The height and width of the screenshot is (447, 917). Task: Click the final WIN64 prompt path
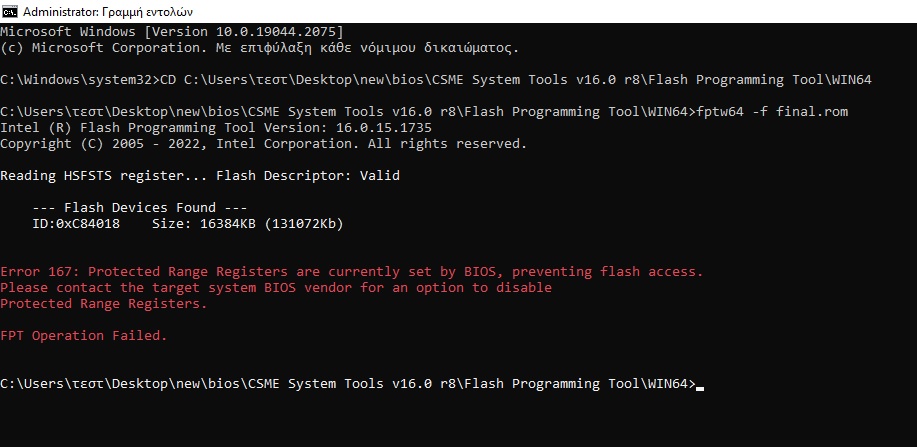[348, 384]
